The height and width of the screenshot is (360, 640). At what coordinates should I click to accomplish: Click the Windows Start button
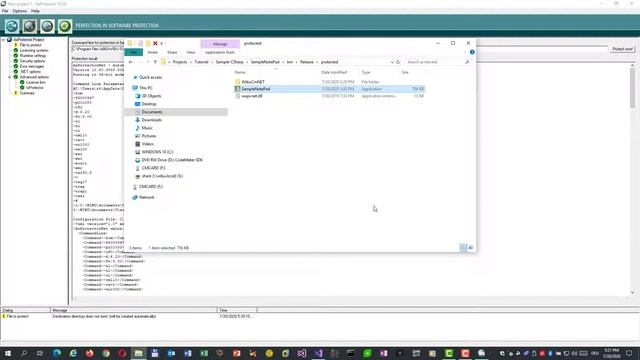coord(7,353)
